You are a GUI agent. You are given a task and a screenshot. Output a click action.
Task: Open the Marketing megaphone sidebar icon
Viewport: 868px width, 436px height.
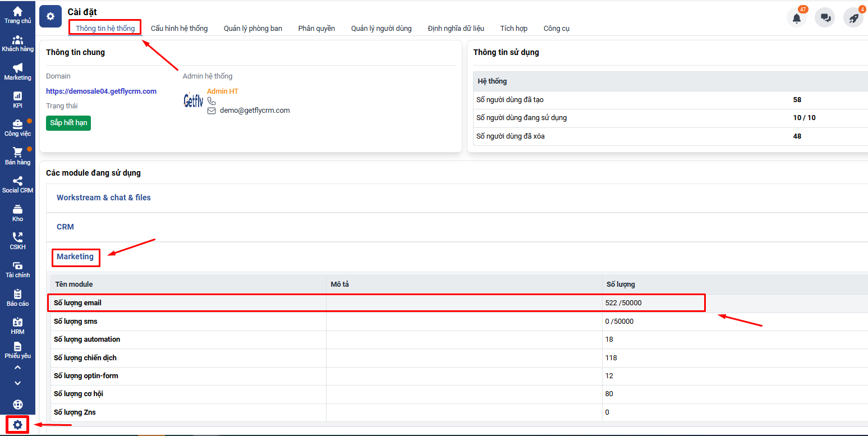[17, 68]
